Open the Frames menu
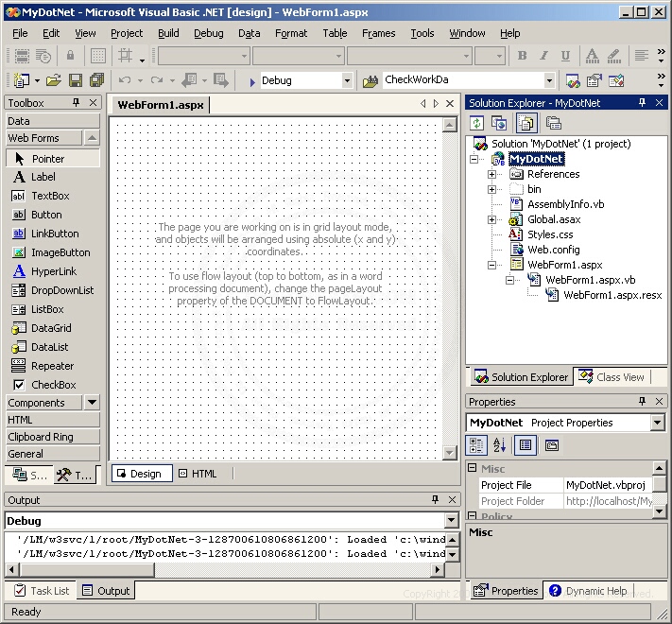 click(x=378, y=33)
